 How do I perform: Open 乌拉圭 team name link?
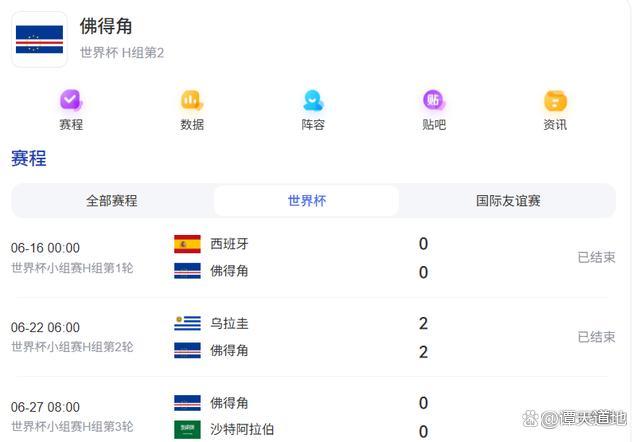click(229, 324)
